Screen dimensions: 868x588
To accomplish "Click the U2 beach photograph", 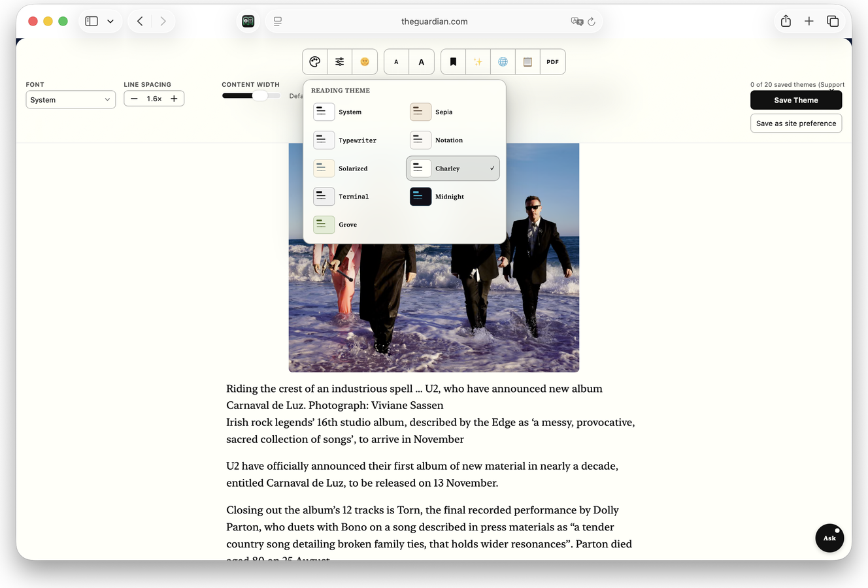I will click(434, 257).
